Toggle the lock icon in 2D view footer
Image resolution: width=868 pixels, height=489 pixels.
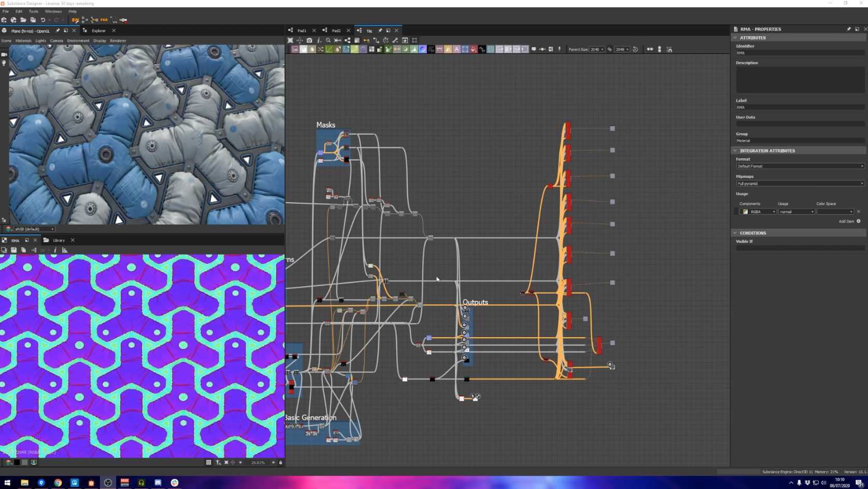pyautogui.click(x=281, y=463)
